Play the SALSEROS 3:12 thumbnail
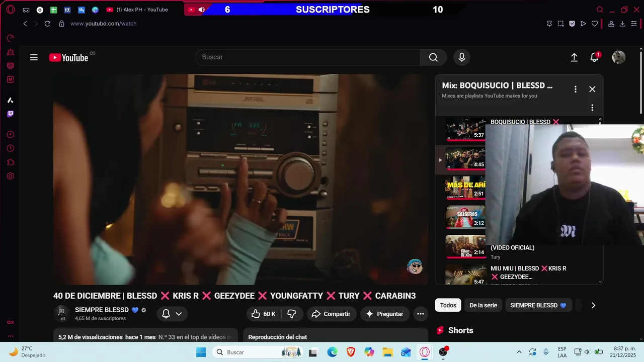Viewport: 644px width, 362px height. (x=465, y=217)
